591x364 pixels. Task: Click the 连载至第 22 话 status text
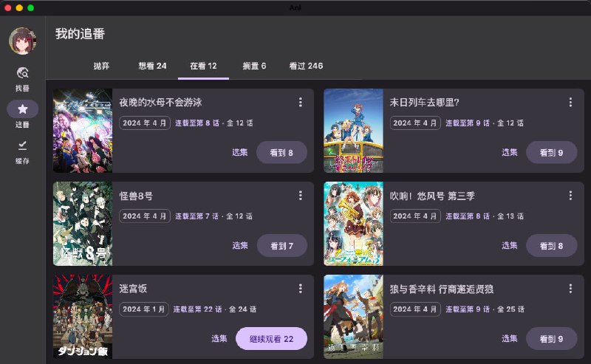197,309
